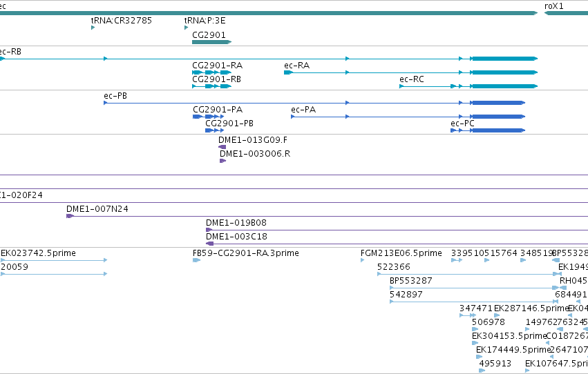Click the DME1-019B08 clone feature
This screenshot has width=588, height=374.
[397, 230]
